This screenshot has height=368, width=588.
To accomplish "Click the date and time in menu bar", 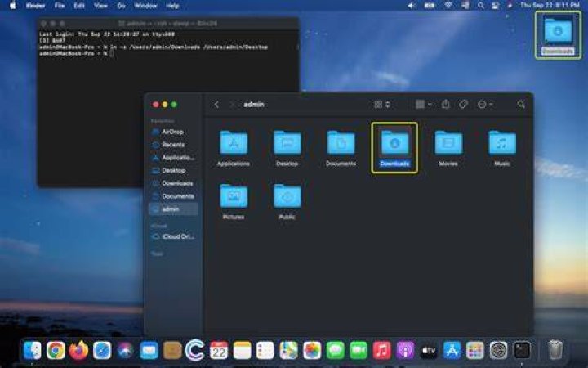I will [550, 5].
